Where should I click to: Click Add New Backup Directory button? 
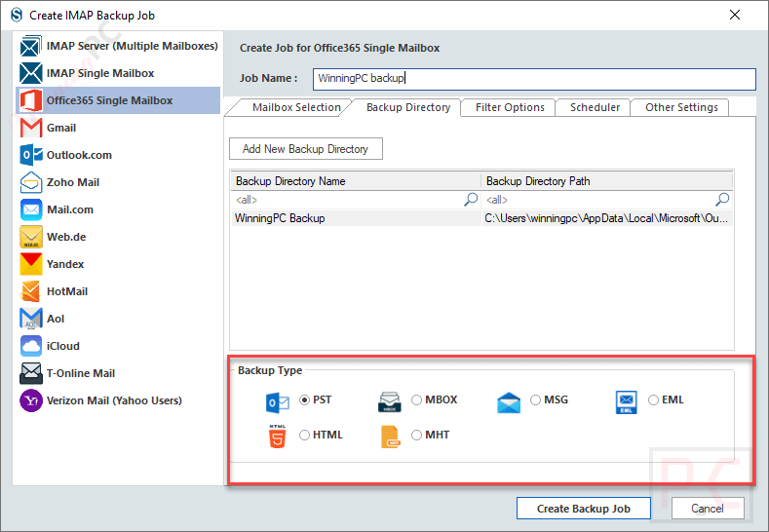(x=305, y=148)
